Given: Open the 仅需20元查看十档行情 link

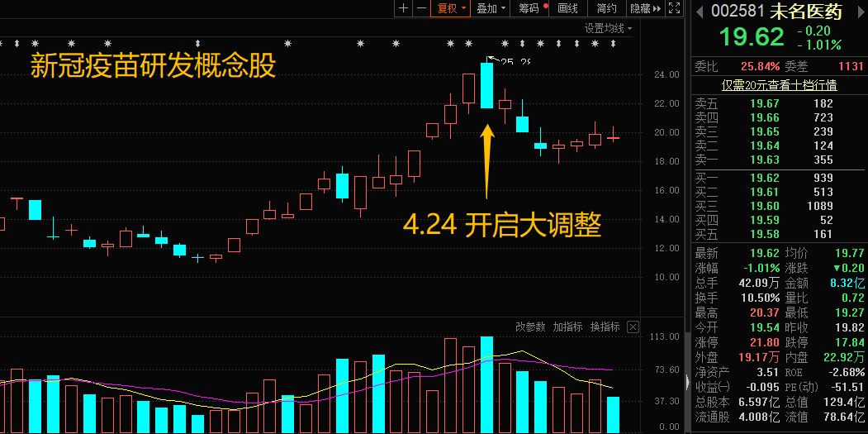Looking at the screenshot, I should (780, 85).
